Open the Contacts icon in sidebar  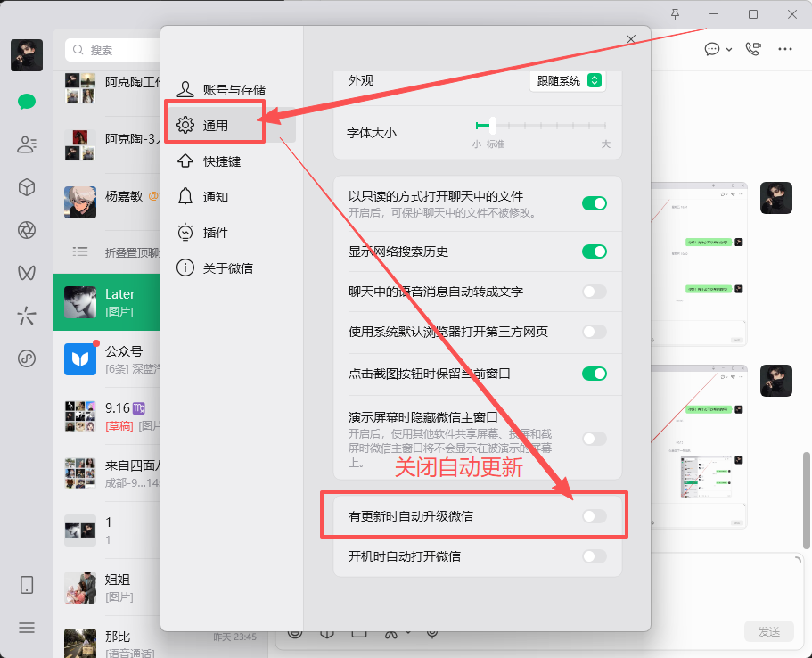(x=27, y=144)
